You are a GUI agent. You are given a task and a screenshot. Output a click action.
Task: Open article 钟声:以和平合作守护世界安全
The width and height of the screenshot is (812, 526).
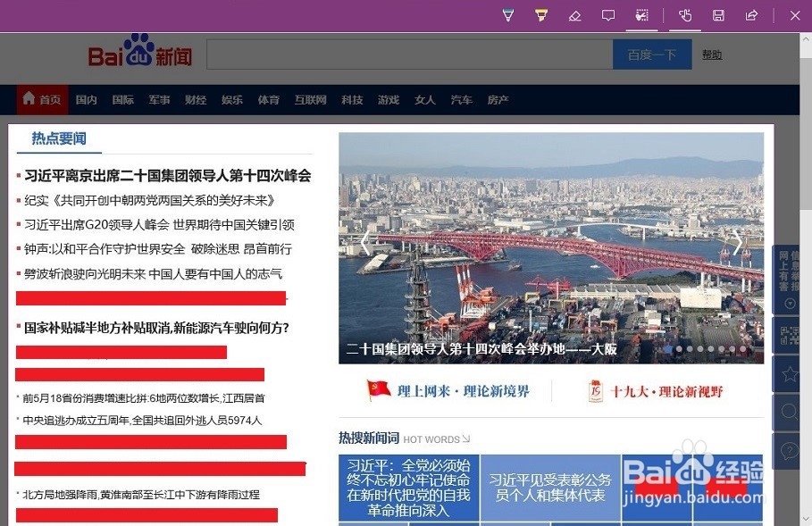click(x=158, y=249)
